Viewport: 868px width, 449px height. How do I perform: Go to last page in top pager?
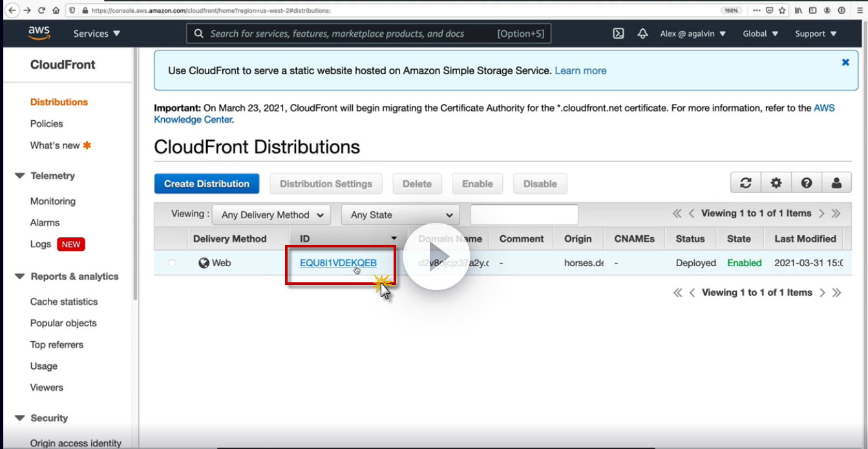pos(836,213)
